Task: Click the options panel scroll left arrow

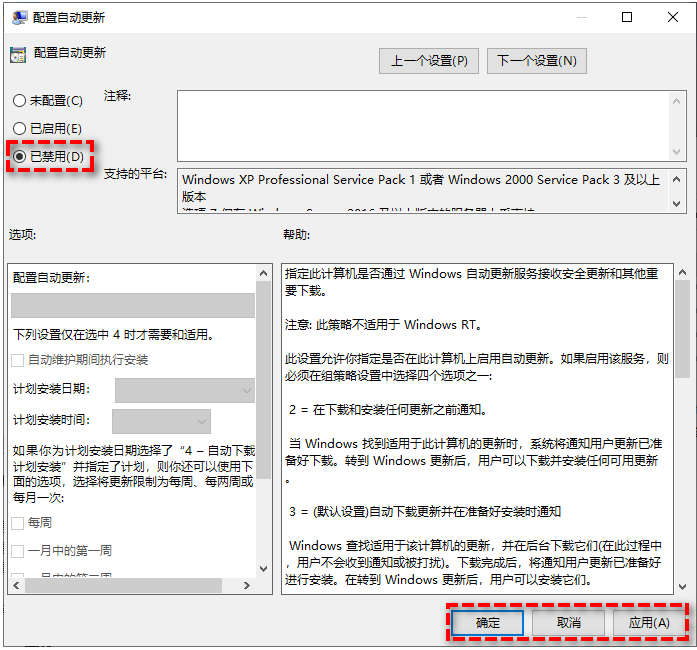Action: pos(16,585)
